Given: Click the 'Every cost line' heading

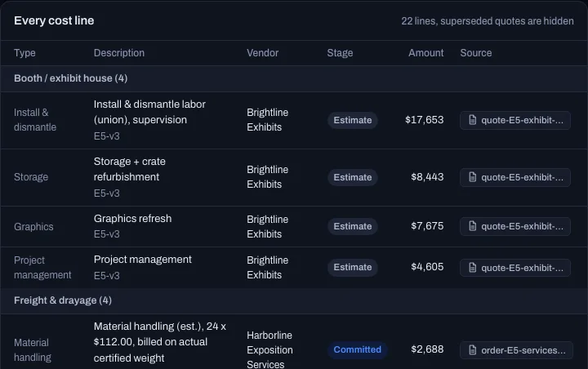Looking at the screenshot, I should [x=54, y=20].
